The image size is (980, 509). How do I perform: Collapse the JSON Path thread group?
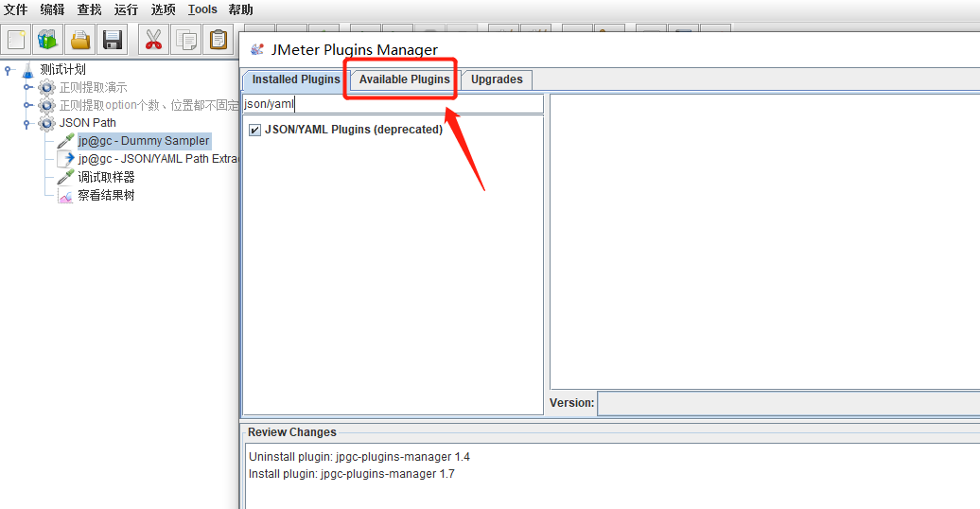[x=26, y=123]
